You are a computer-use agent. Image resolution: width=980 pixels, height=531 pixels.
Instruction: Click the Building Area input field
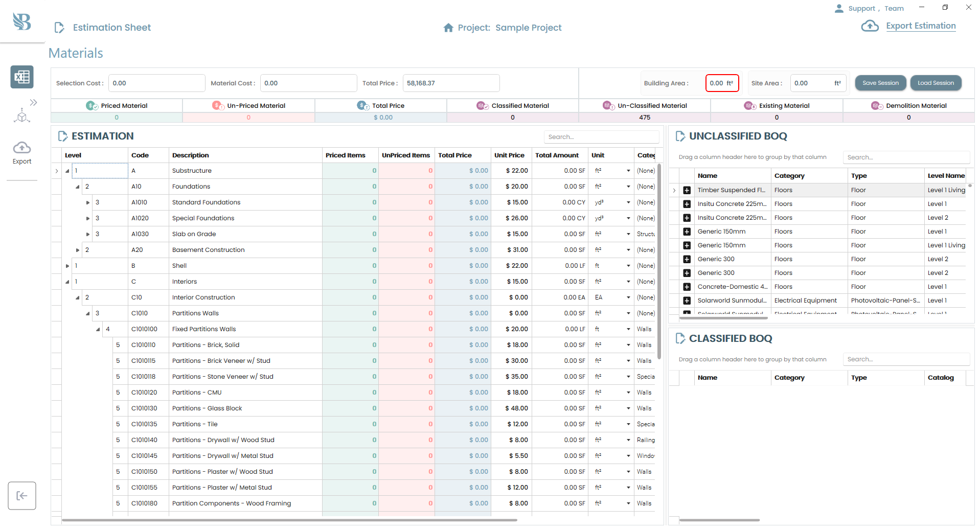721,83
